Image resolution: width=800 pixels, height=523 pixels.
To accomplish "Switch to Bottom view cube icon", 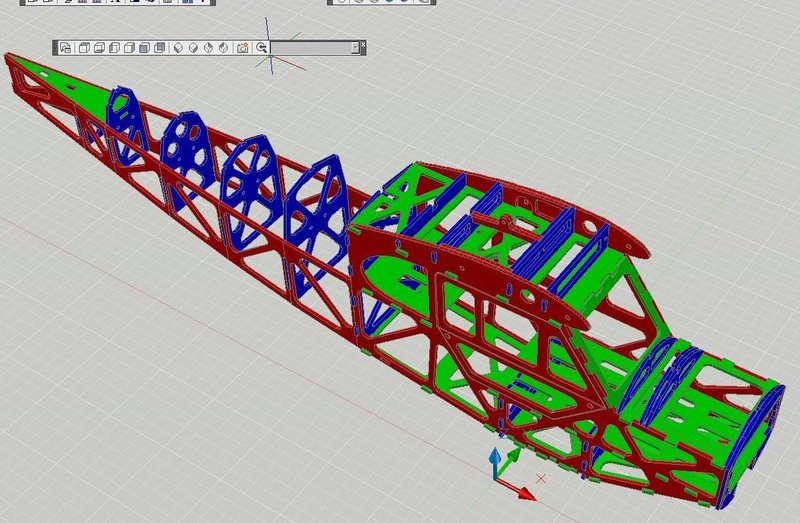I will [x=99, y=48].
